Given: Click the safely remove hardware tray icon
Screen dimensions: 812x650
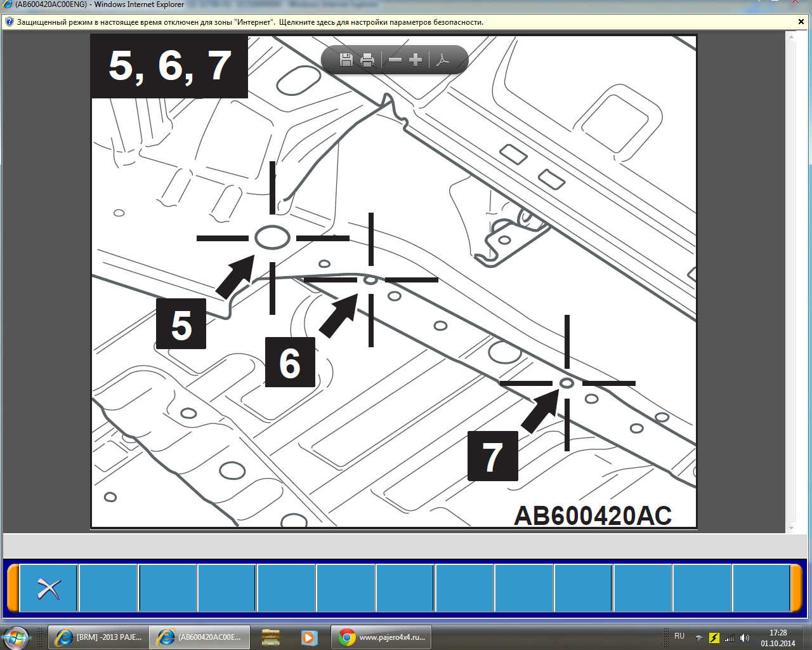Looking at the screenshot, I should click(x=698, y=638).
